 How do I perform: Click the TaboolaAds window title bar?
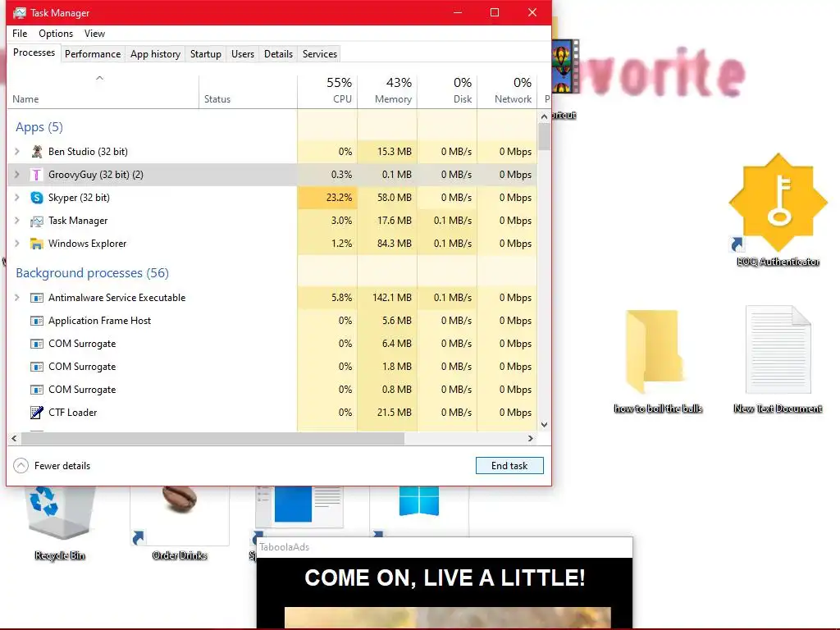pyautogui.click(x=445, y=547)
